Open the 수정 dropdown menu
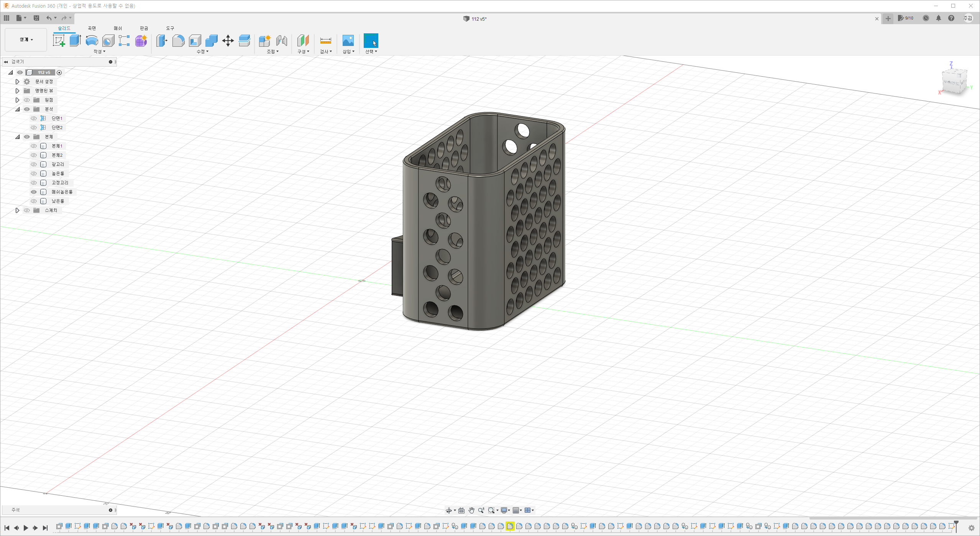The image size is (980, 536). pyautogui.click(x=202, y=51)
